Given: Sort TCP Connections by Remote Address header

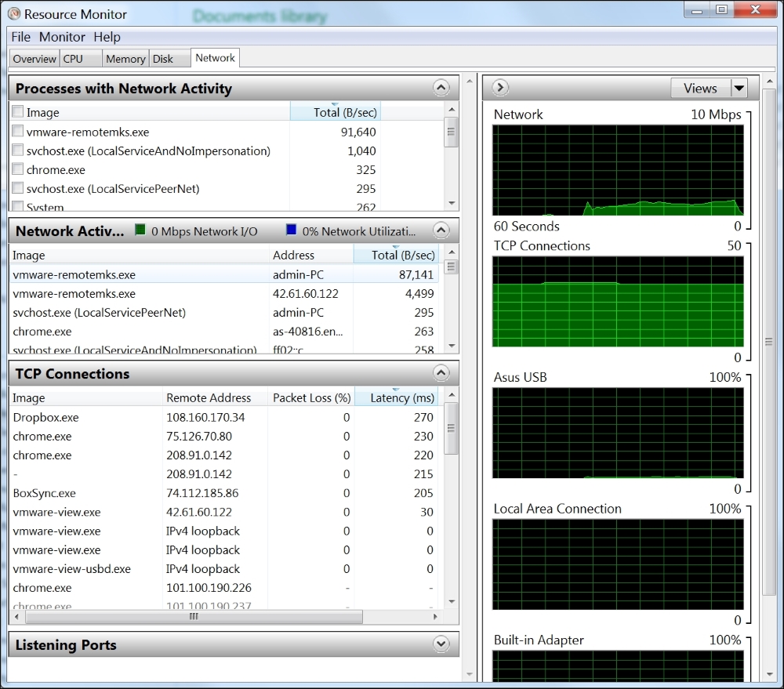Looking at the screenshot, I should pyautogui.click(x=215, y=397).
